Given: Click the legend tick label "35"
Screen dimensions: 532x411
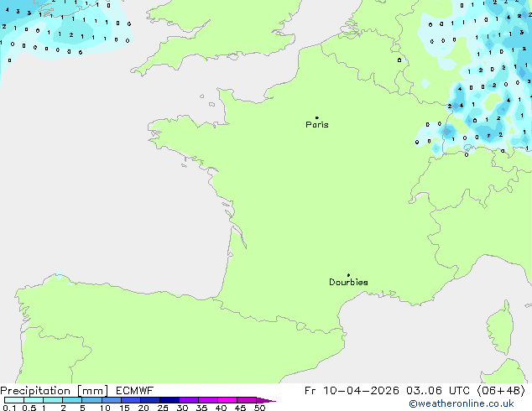Looking at the screenshot, I should 201,408.
